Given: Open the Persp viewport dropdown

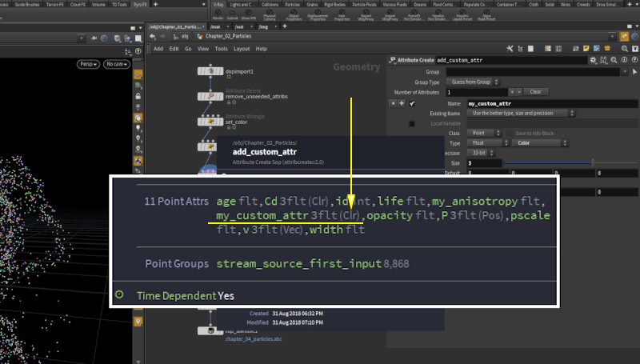Looking at the screenshot, I should point(89,64).
